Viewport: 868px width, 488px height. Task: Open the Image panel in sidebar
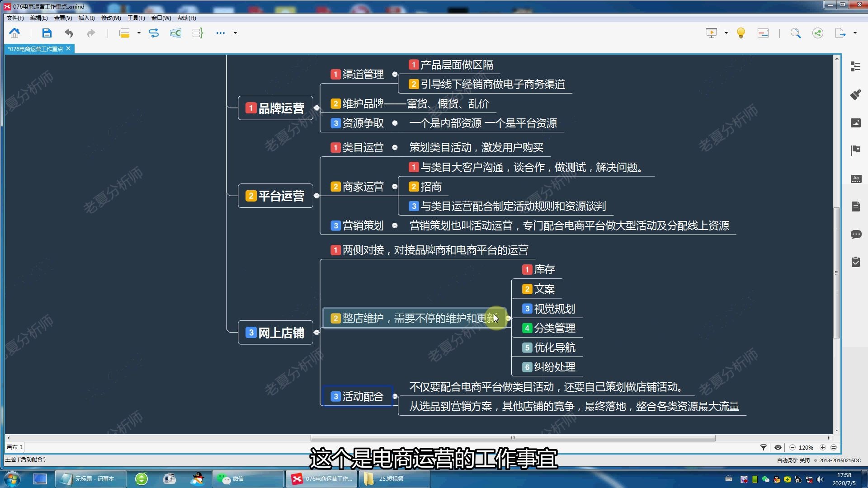coord(855,122)
